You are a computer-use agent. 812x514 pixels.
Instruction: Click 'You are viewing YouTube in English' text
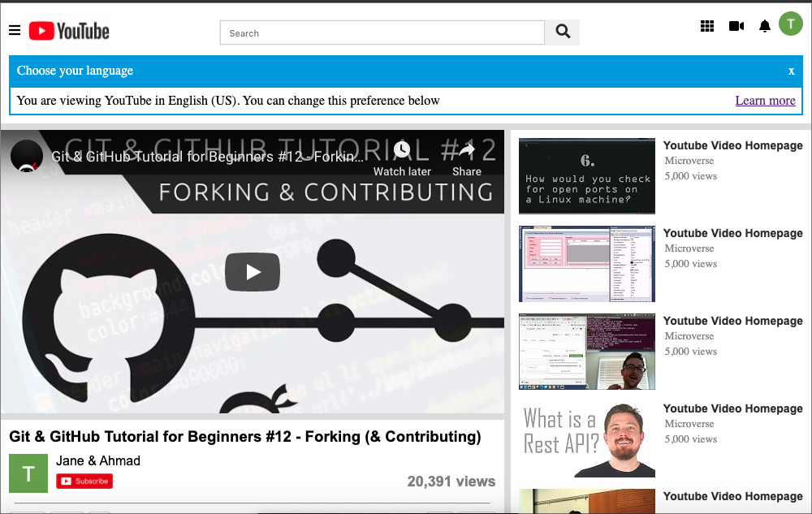(x=228, y=101)
